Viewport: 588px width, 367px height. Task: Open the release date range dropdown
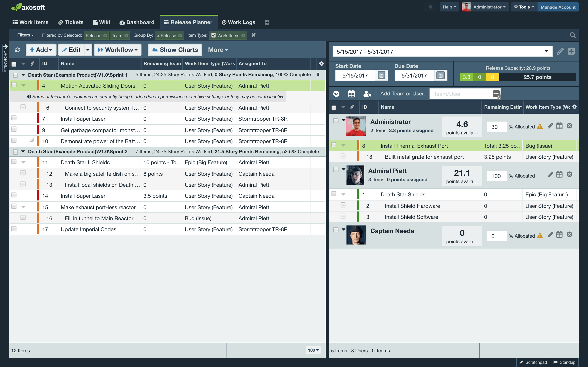click(546, 51)
